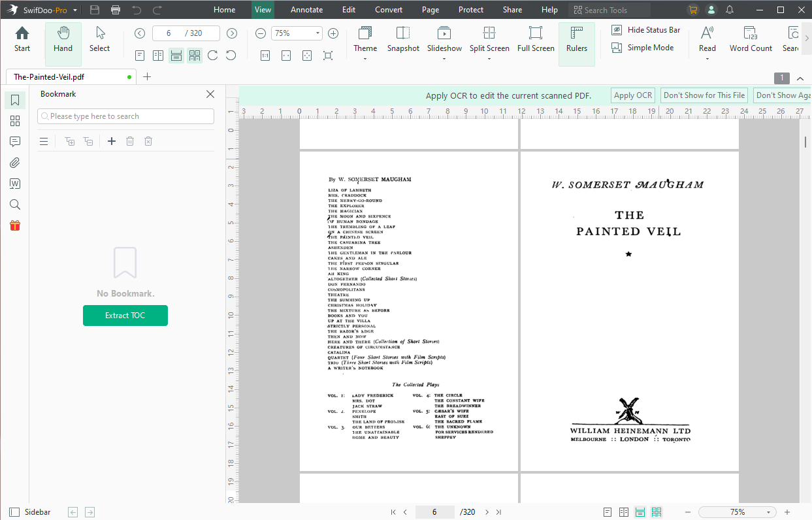
Task: Add a new bookmark with plus icon
Action: coord(112,141)
